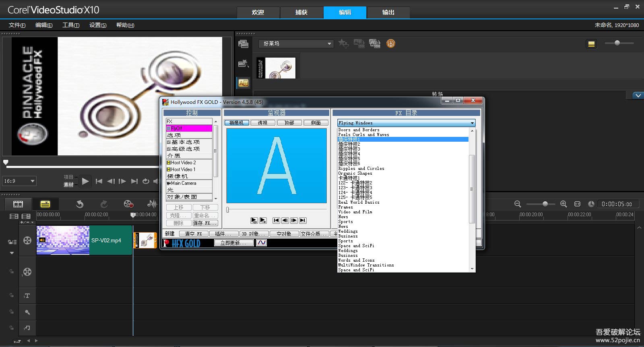644x347 pixels.
Task: Click the 3D 对象... button
Action: [x=254, y=233]
